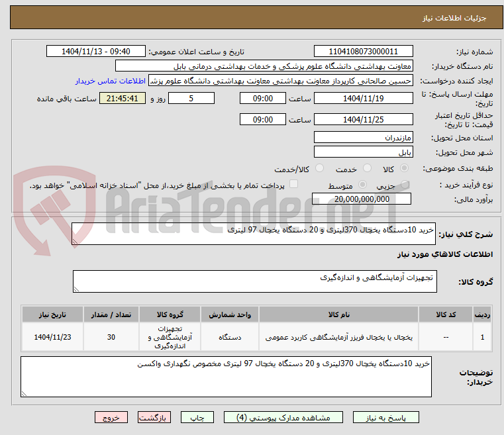Click resize handle of گروه کالا textarea
The image size is (504, 435).
point(76,289)
